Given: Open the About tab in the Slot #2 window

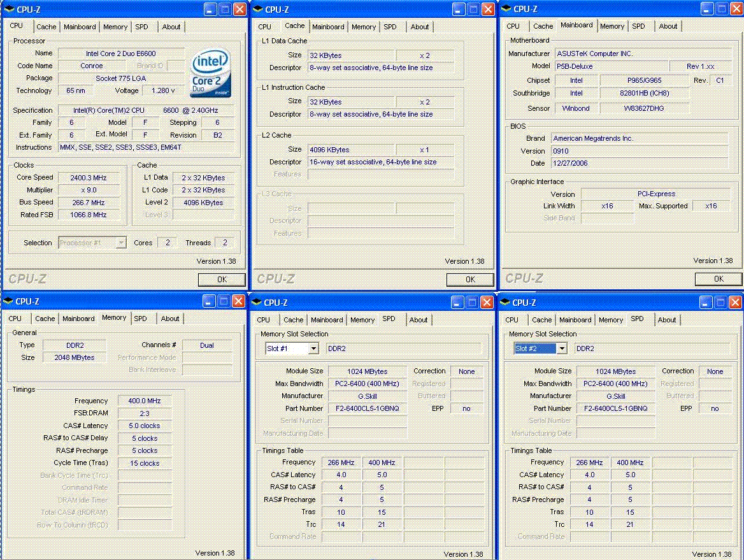Looking at the screenshot, I should pos(667,320).
